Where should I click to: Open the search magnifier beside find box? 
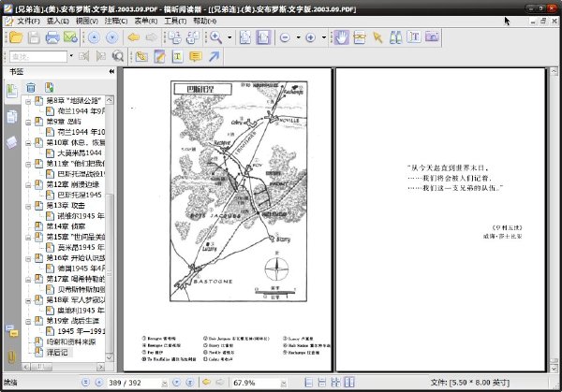(118, 56)
